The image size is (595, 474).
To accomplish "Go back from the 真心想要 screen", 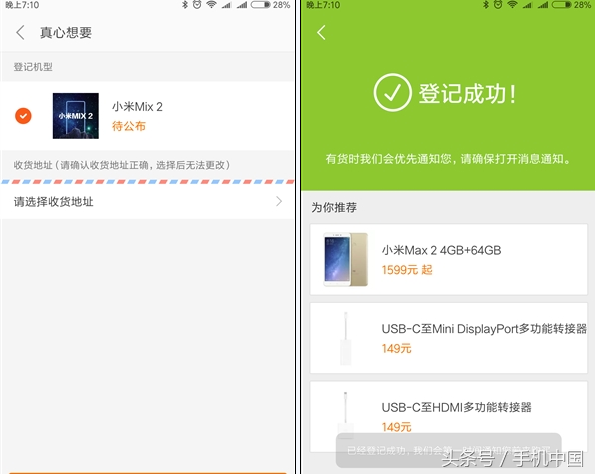I will click(20, 33).
